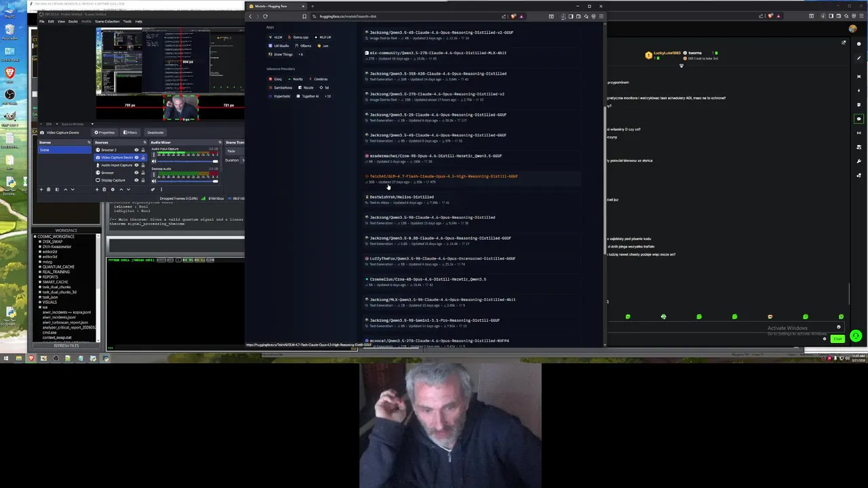This screenshot has height=488, width=868.
Task: Bookmark the huggingface.co page
Action: [x=304, y=16]
